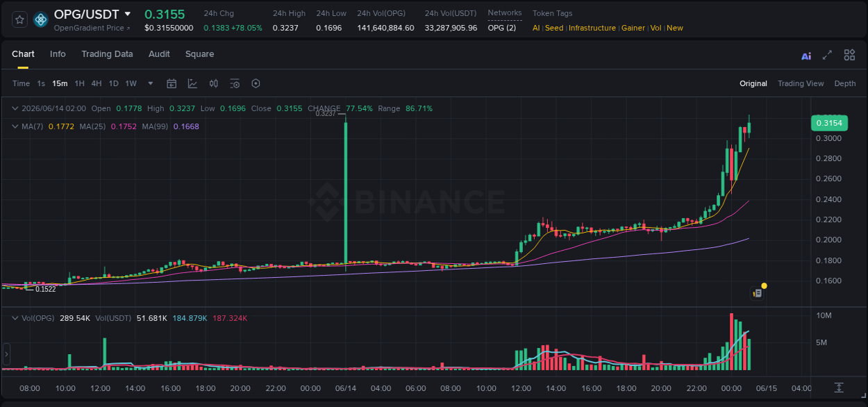Click the Range 86.71% value
Image resolution: width=868 pixels, height=407 pixels.
419,108
